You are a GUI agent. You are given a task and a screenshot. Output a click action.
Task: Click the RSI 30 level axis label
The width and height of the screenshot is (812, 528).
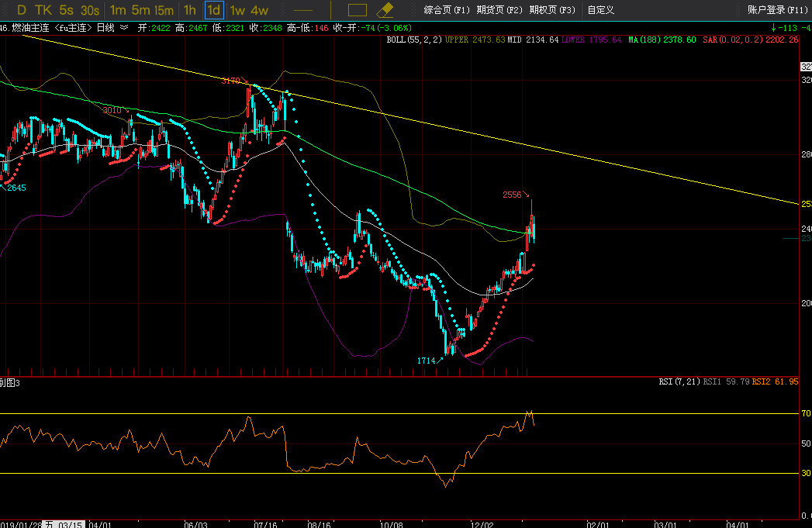click(806, 473)
